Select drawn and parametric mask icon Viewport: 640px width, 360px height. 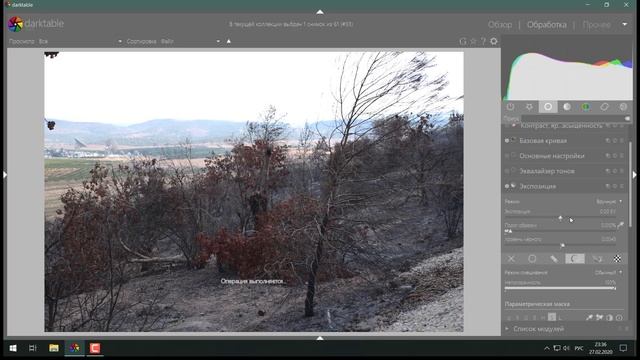597,259
